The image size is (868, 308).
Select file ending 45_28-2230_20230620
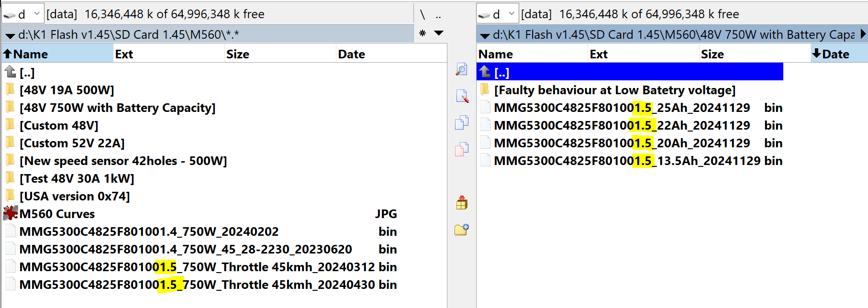point(201,249)
